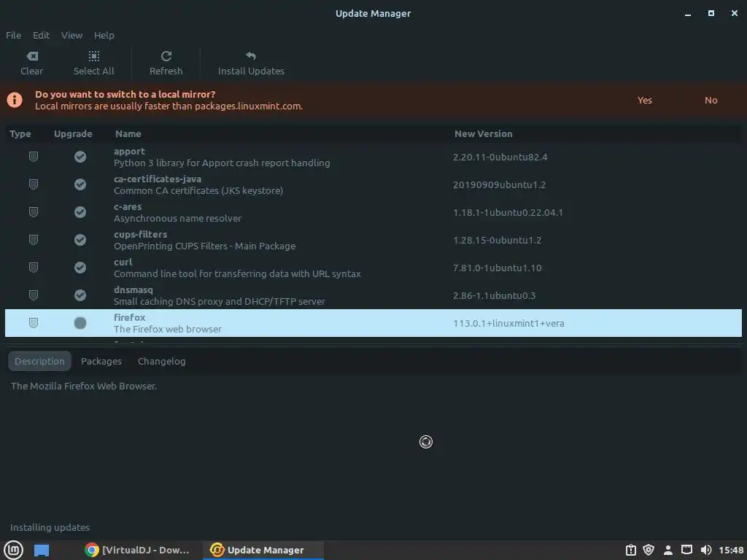Toggle the firefox upgrade checkbox
This screenshot has width=747, height=560.
click(x=80, y=323)
